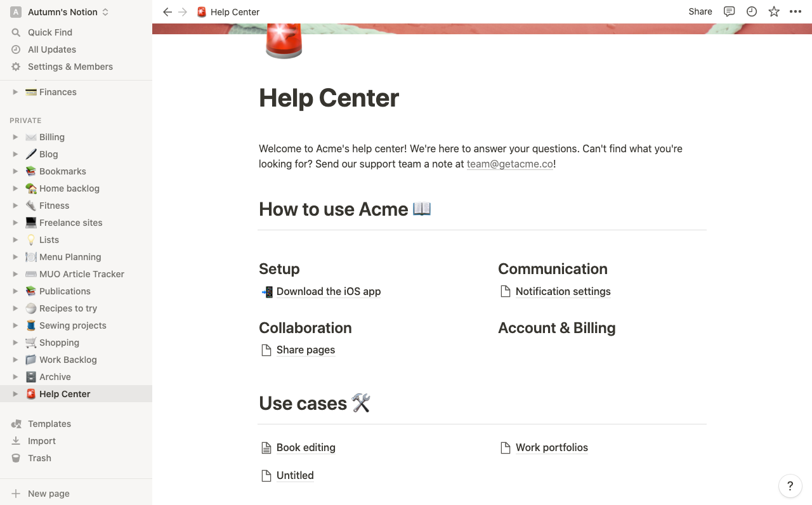This screenshot has width=812, height=505.
Task: Click the Settings & Members gear icon
Action: click(16, 67)
